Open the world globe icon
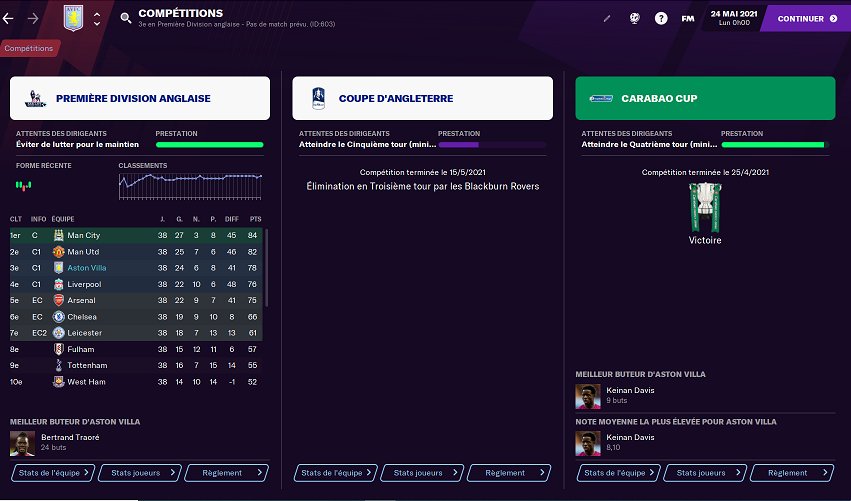Viewport: 851px width, 501px height. 634,18
